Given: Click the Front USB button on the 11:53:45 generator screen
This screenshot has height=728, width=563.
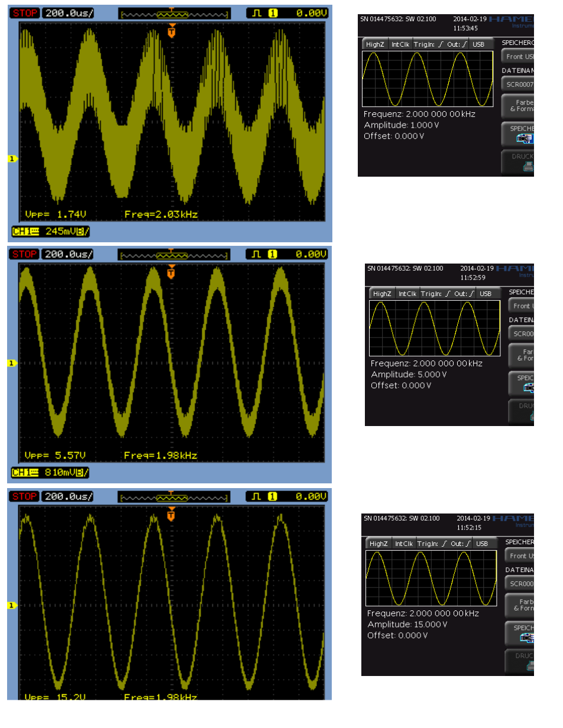Looking at the screenshot, I should tap(519, 57).
